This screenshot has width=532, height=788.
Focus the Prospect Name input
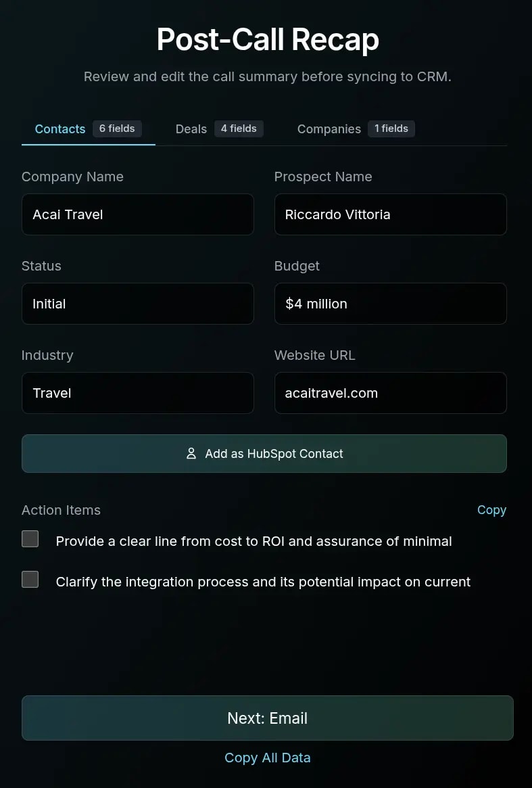[x=390, y=215]
